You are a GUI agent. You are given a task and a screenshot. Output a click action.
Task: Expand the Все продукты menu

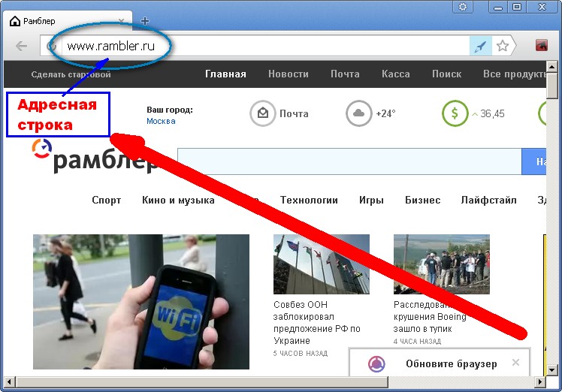pyautogui.click(x=514, y=74)
